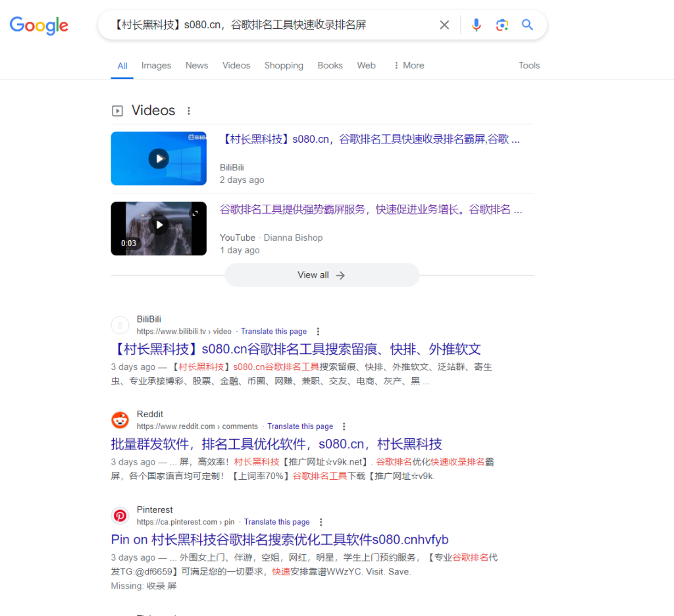The height and width of the screenshot is (616, 674).
Task: Clear the search query using the X icon
Action: coord(444,24)
